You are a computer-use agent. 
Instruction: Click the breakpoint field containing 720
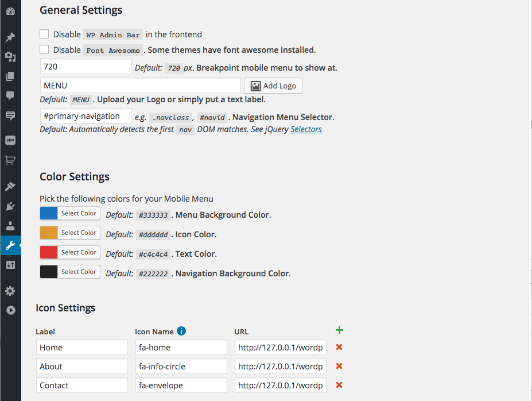[86, 67]
